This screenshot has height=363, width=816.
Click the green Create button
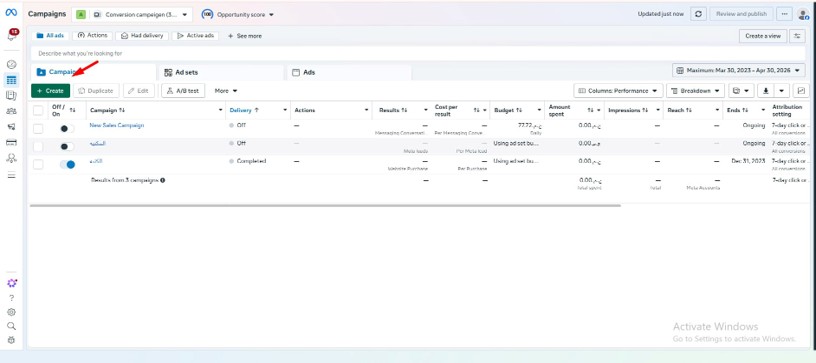click(50, 90)
